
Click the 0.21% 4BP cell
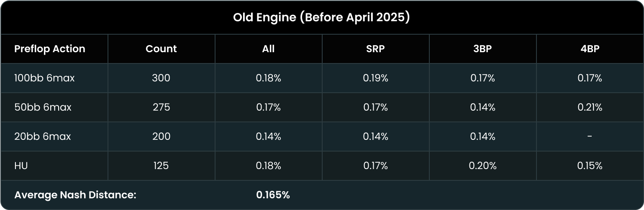point(590,107)
